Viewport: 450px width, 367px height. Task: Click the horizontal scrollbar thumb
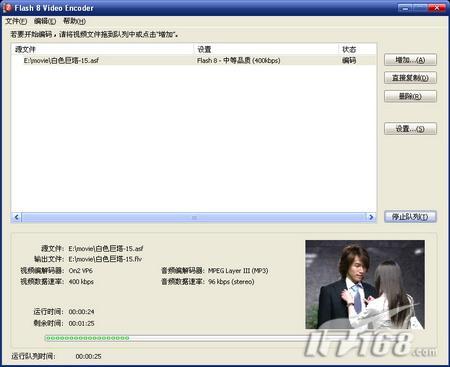click(x=194, y=217)
